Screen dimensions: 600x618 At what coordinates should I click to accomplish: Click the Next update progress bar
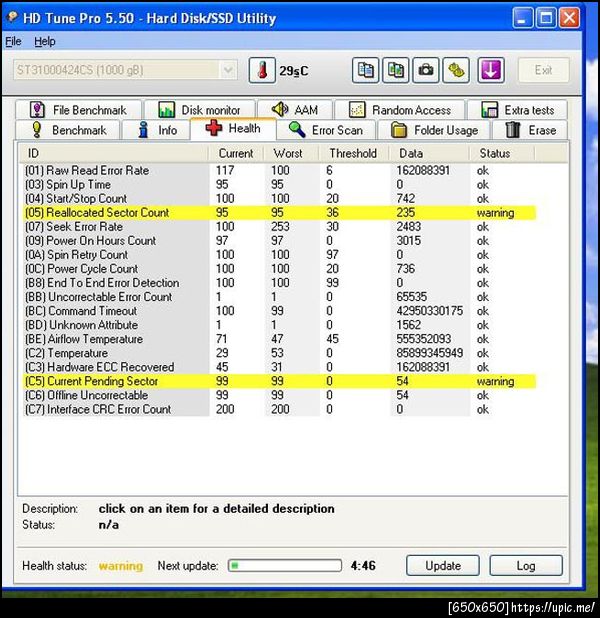click(x=285, y=566)
